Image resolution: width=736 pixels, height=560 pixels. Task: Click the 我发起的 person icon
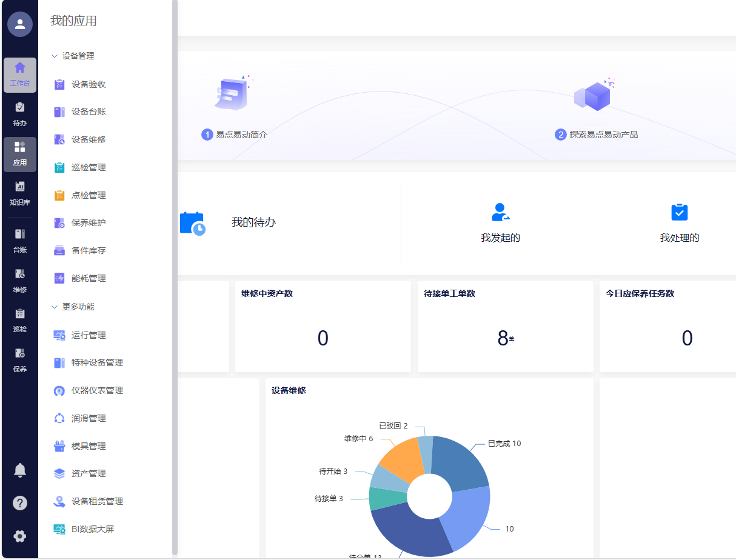click(500, 213)
